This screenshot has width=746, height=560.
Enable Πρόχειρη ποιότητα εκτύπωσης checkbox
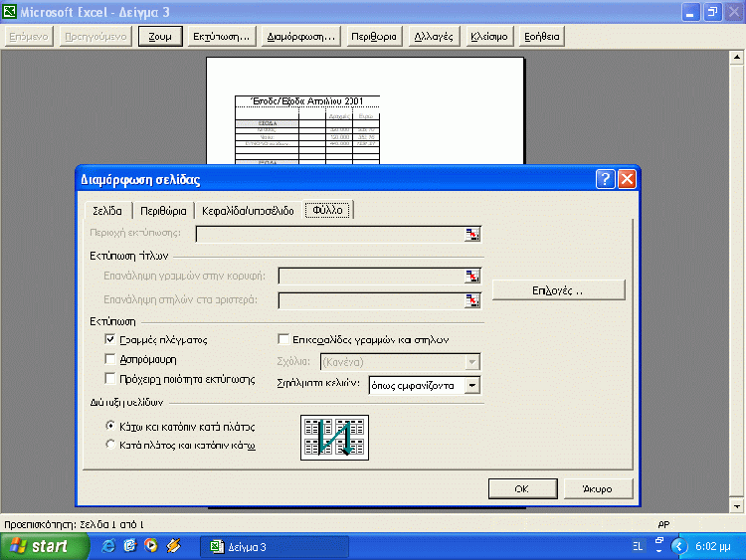(x=109, y=379)
